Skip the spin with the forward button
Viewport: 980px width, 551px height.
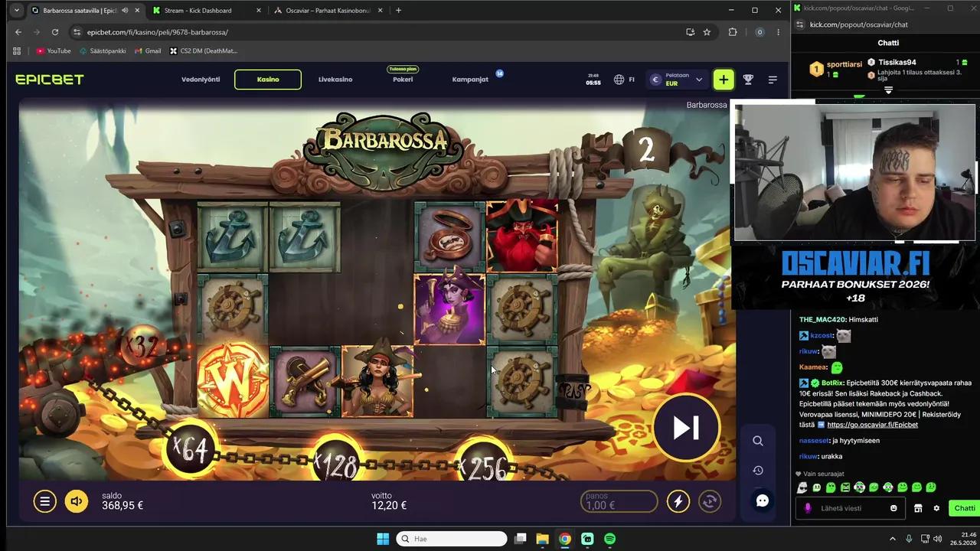coord(686,428)
